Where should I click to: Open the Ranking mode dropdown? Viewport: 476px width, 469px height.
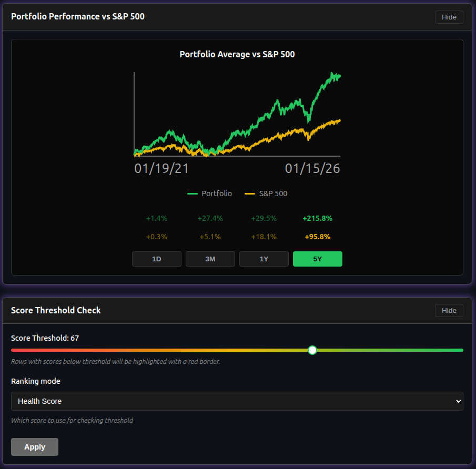click(237, 401)
